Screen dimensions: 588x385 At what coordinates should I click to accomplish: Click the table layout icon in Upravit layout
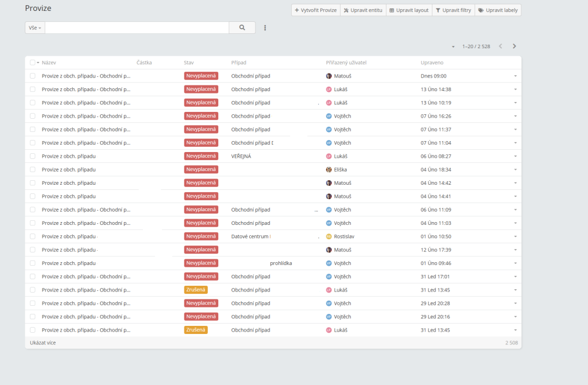393,10
